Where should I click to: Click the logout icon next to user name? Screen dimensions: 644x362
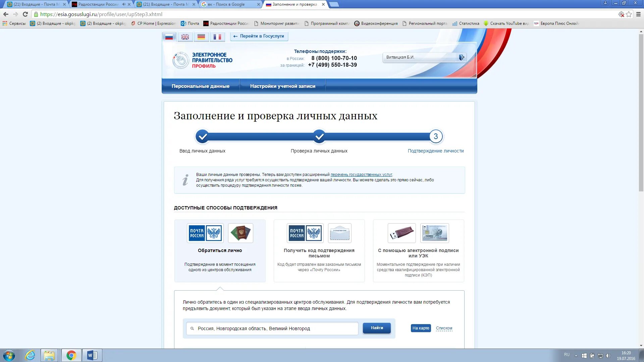pos(462,57)
